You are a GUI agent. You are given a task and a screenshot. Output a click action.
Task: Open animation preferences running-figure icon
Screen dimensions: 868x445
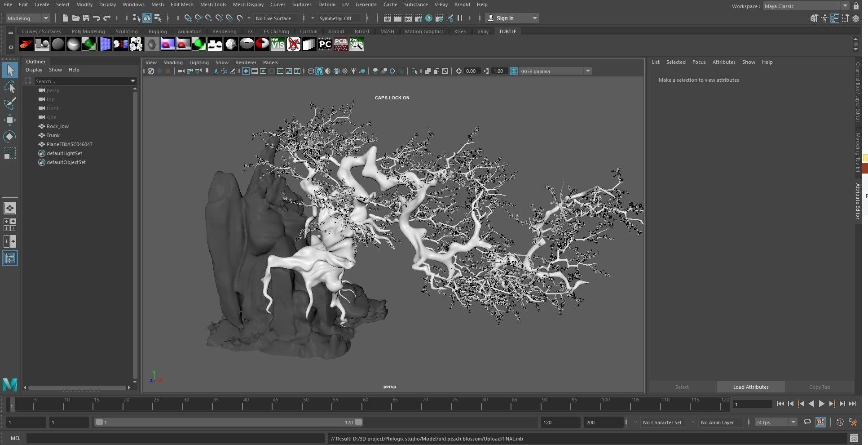[853, 422]
